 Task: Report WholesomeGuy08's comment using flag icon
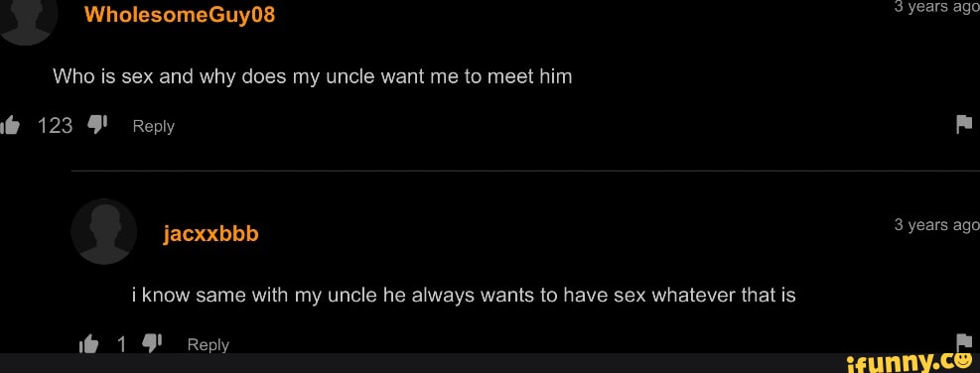point(964,125)
